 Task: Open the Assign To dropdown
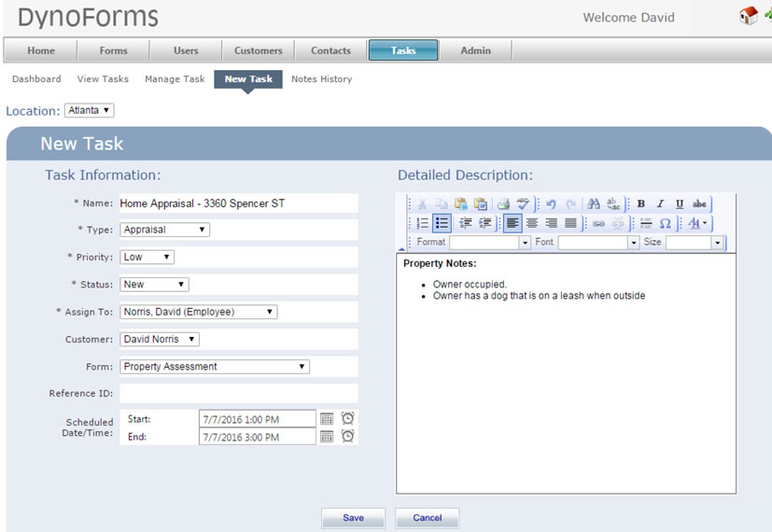coord(199,312)
